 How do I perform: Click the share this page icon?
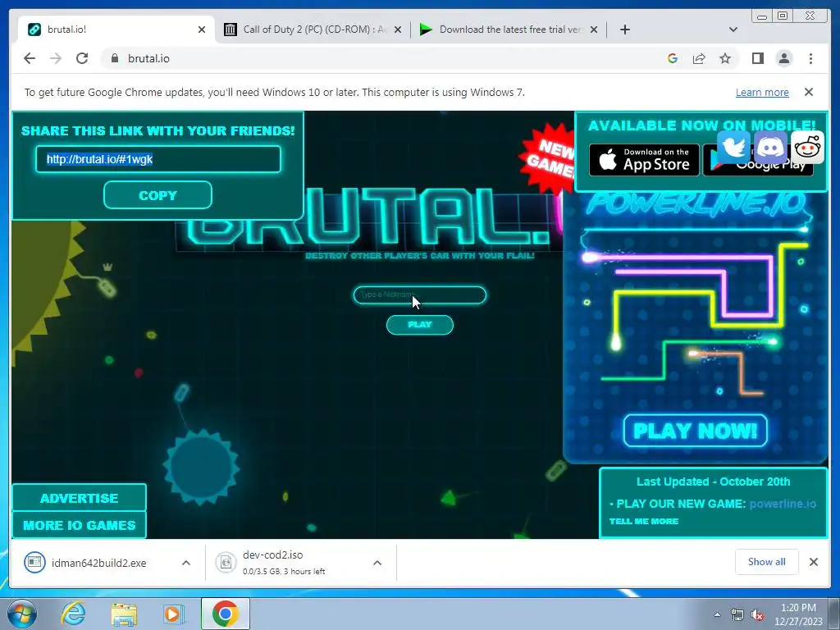(x=699, y=58)
